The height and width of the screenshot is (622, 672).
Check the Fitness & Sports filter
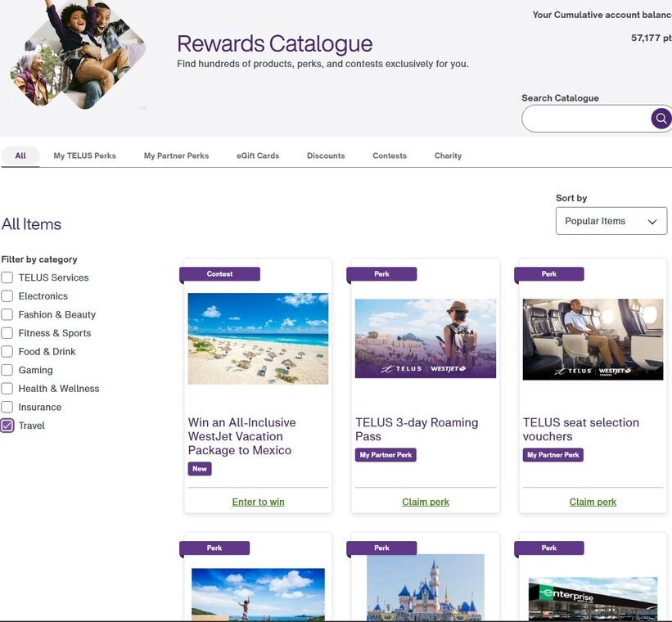(7, 332)
